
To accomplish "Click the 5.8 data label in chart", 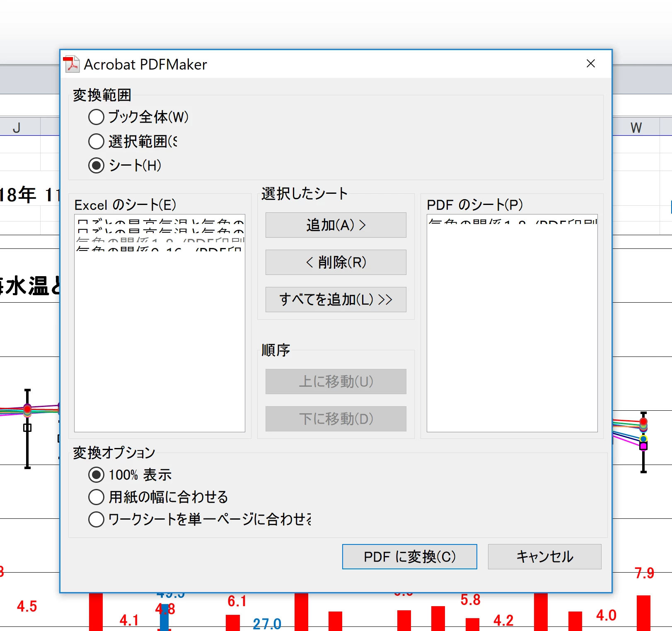I will (471, 600).
